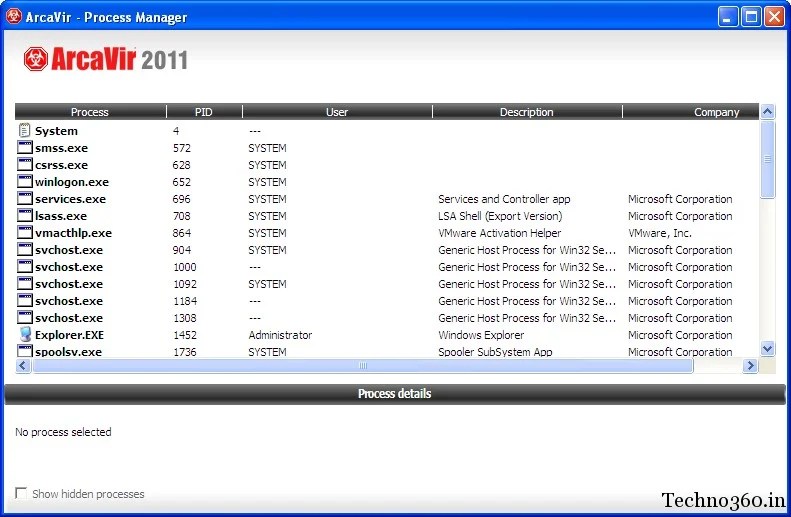Click VMware Activation Helper description

[499, 233]
